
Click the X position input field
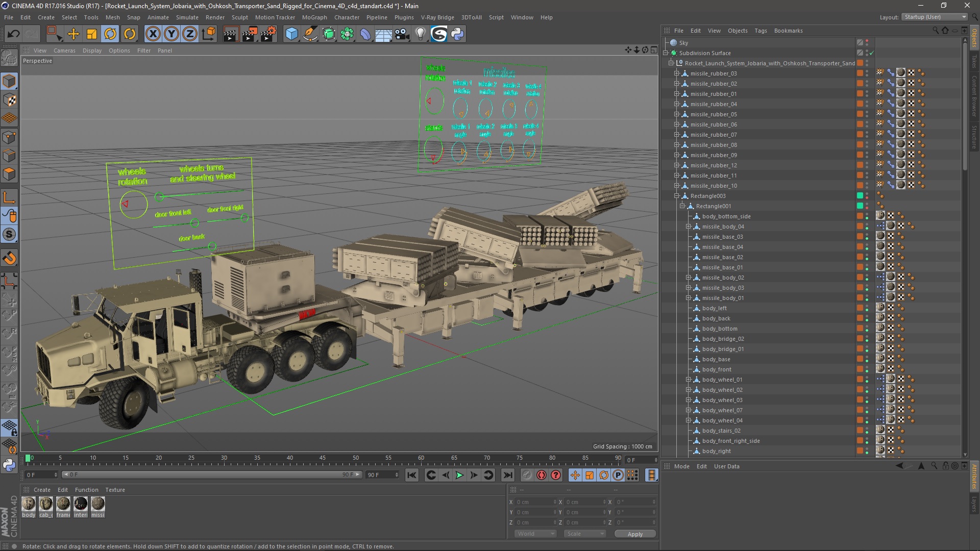[x=535, y=502]
